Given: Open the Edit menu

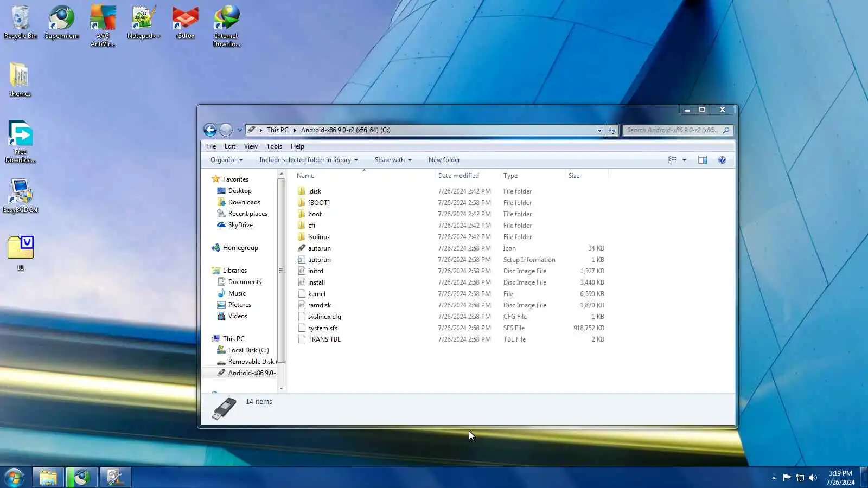Looking at the screenshot, I should [230, 146].
